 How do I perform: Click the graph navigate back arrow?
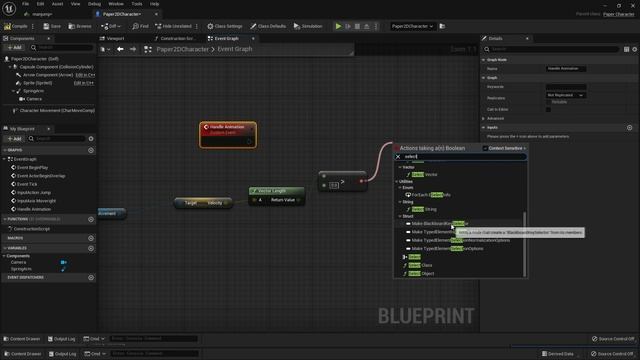[x=120, y=49]
